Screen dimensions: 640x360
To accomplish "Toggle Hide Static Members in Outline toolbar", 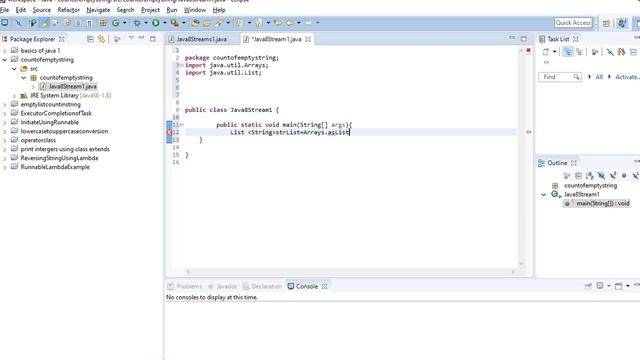I will coord(613,176).
